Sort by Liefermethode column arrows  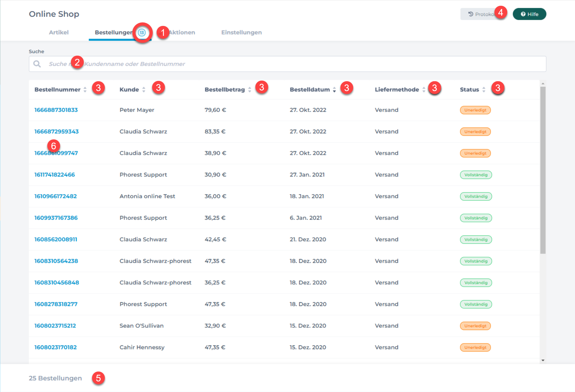[424, 90]
